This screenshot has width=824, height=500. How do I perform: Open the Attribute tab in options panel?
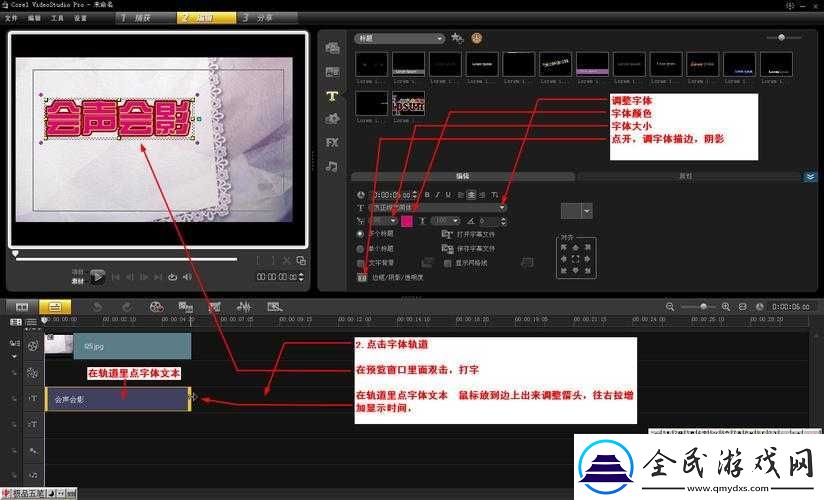click(686, 176)
